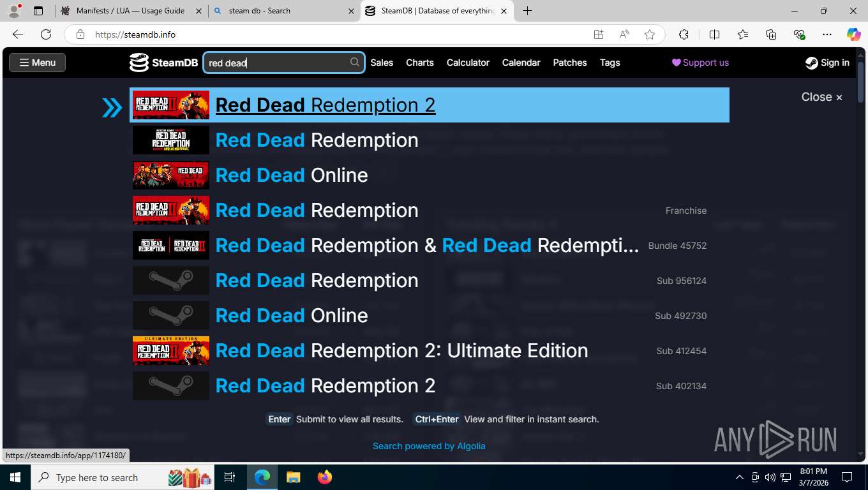Click the Support us heart link
Screen dimensions: 868x490
[700, 63]
